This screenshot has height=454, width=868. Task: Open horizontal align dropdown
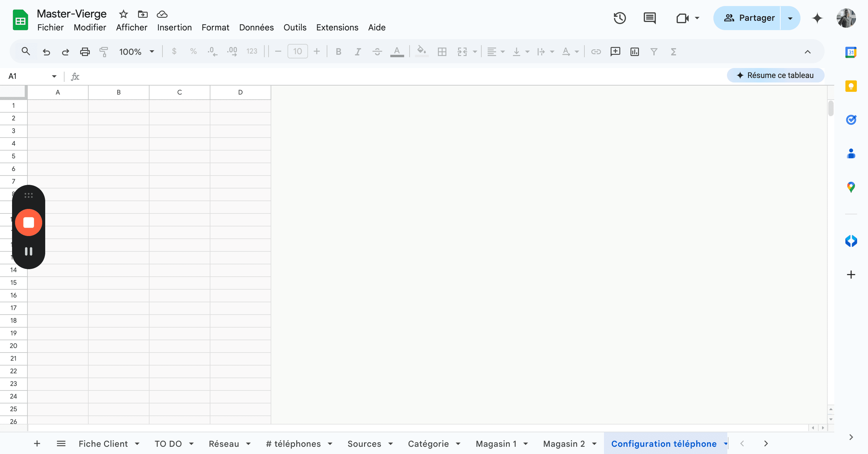click(496, 51)
